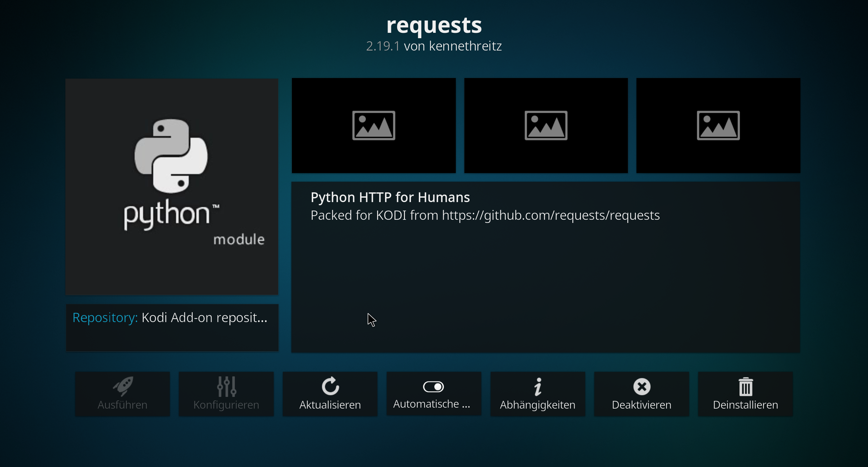The width and height of the screenshot is (868, 467).
Task: Open the second screenshot placeholder thumbnail
Action: 546,126
